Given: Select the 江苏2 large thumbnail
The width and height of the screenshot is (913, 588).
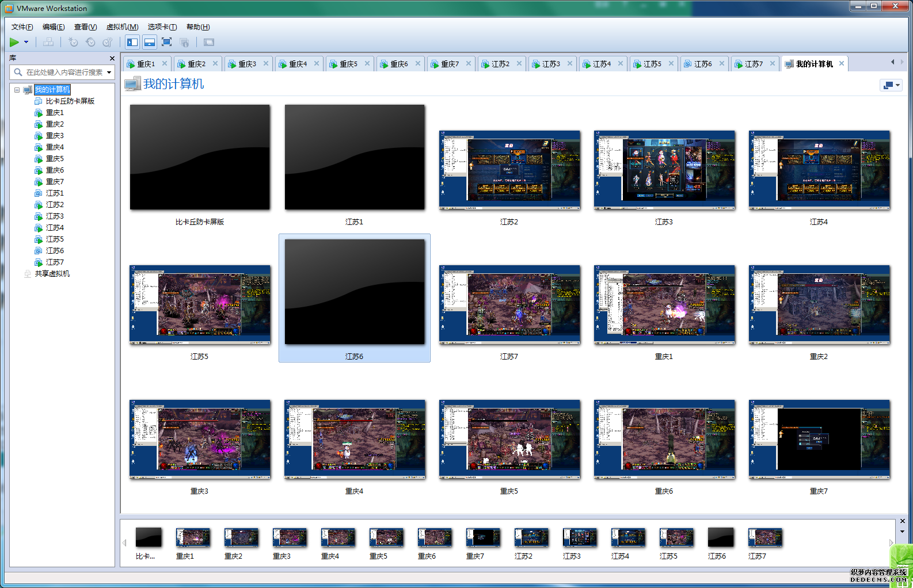Looking at the screenshot, I should click(509, 170).
